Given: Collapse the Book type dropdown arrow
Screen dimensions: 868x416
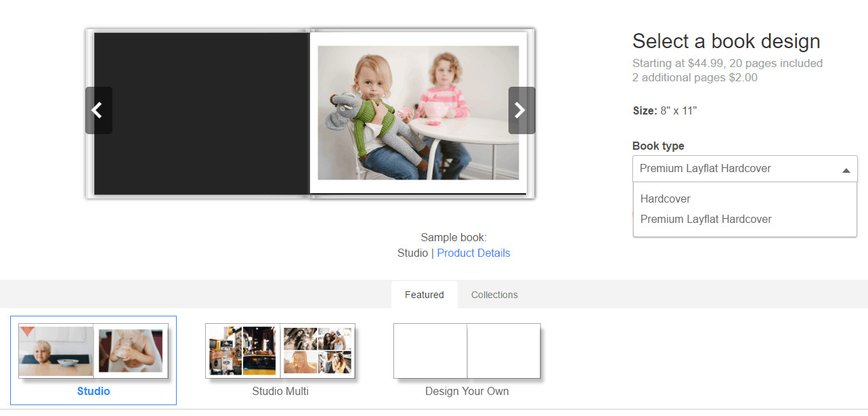Looking at the screenshot, I should [846, 170].
